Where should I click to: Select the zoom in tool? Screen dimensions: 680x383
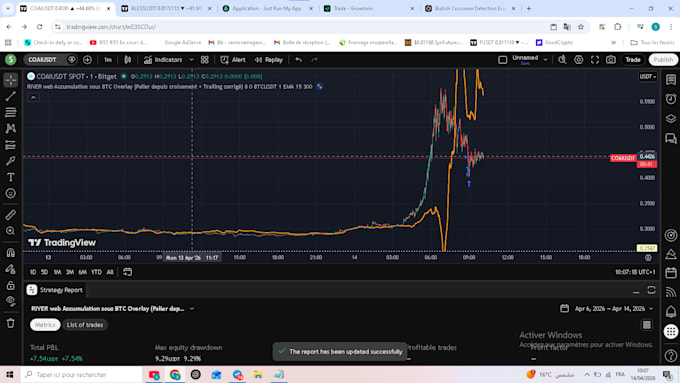[x=10, y=231]
